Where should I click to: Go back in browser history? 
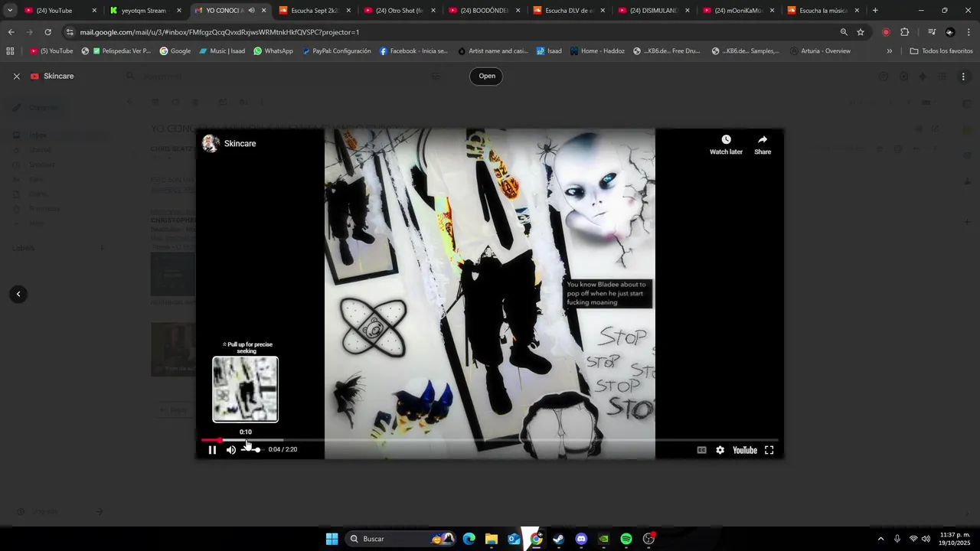[x=11, y=32]
